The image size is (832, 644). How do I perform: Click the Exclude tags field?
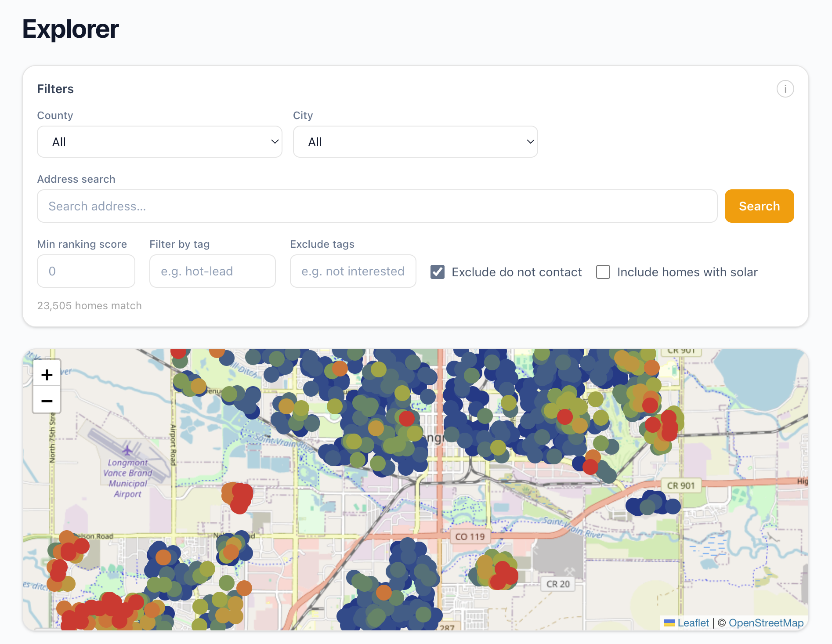click(353, 271)
